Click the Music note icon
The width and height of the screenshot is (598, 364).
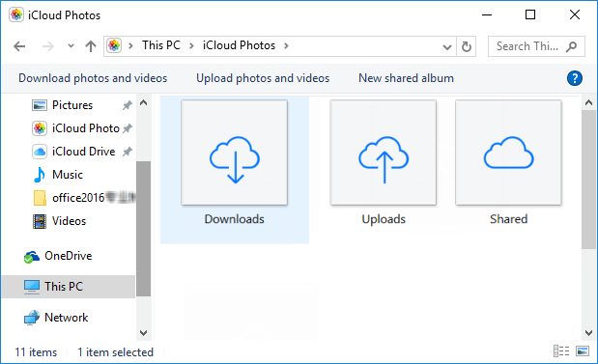40,175
